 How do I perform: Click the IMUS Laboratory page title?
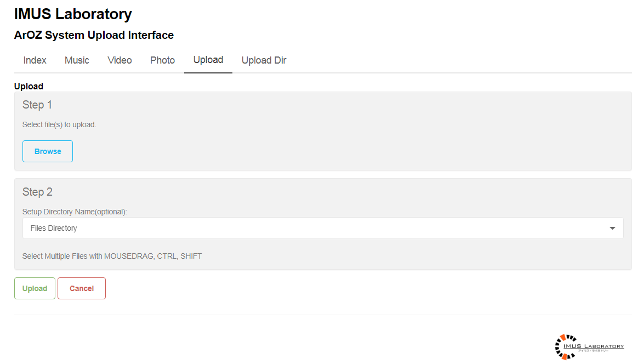pyautogui.click(x=73, y=14)
